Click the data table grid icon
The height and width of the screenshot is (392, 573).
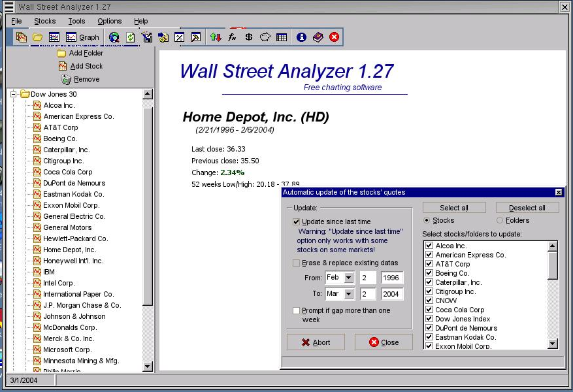point(281,37)
